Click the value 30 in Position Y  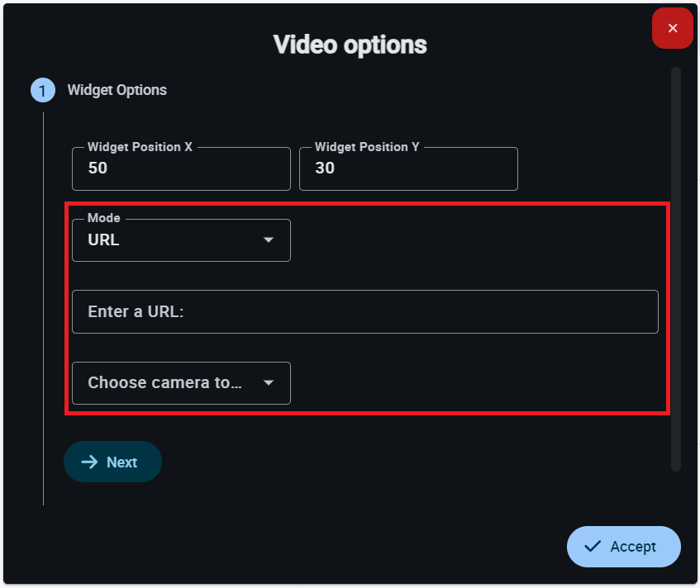pos(325,168)
